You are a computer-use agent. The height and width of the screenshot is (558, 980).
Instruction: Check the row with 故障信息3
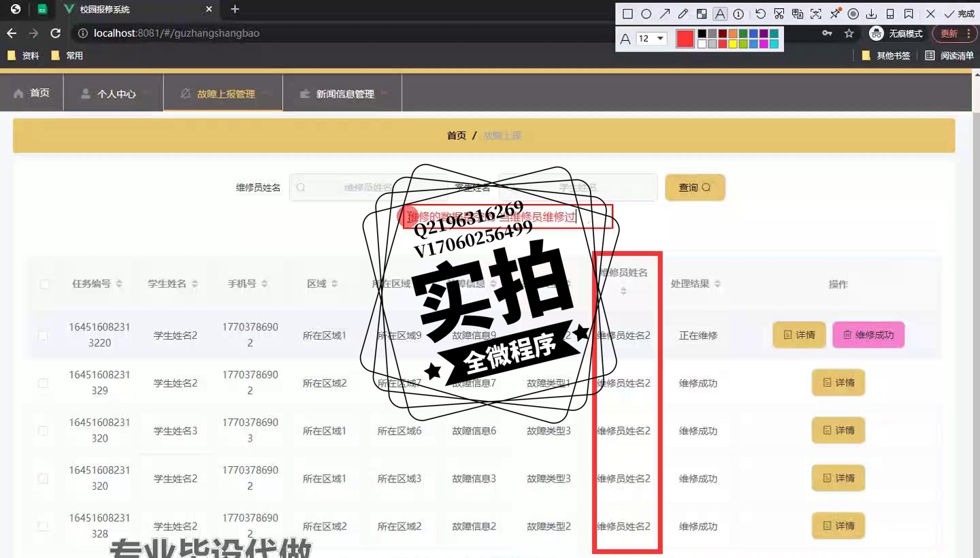(43, 478)
